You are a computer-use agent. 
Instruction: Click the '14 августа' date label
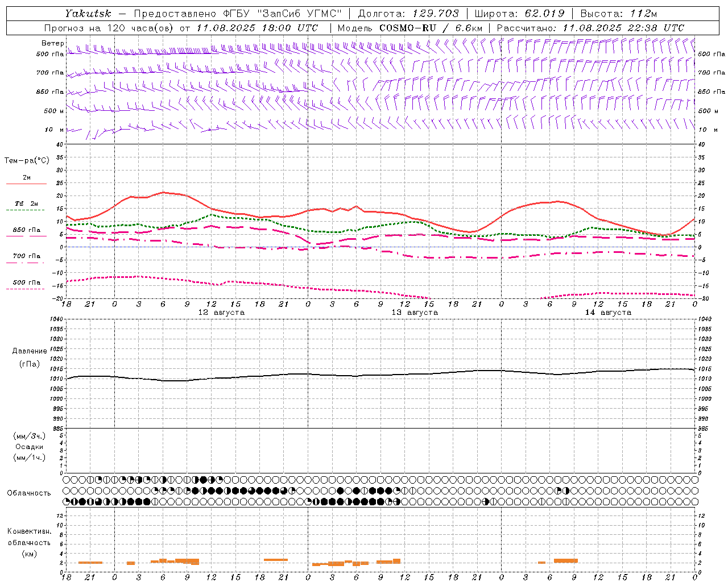coord(608,313)
